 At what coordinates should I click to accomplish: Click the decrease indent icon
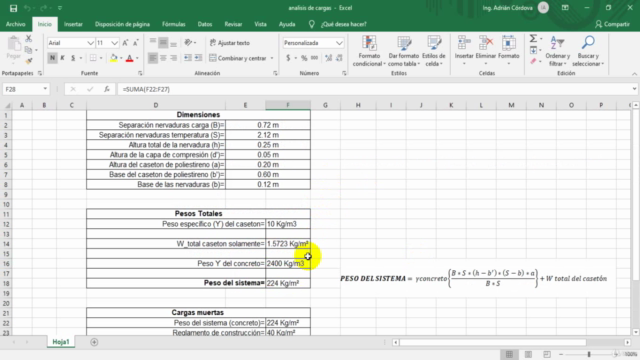188,58
